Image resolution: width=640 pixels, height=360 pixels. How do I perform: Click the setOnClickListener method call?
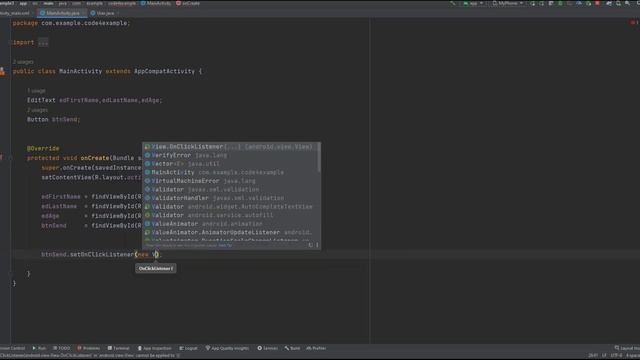click(x=102, y=254)
